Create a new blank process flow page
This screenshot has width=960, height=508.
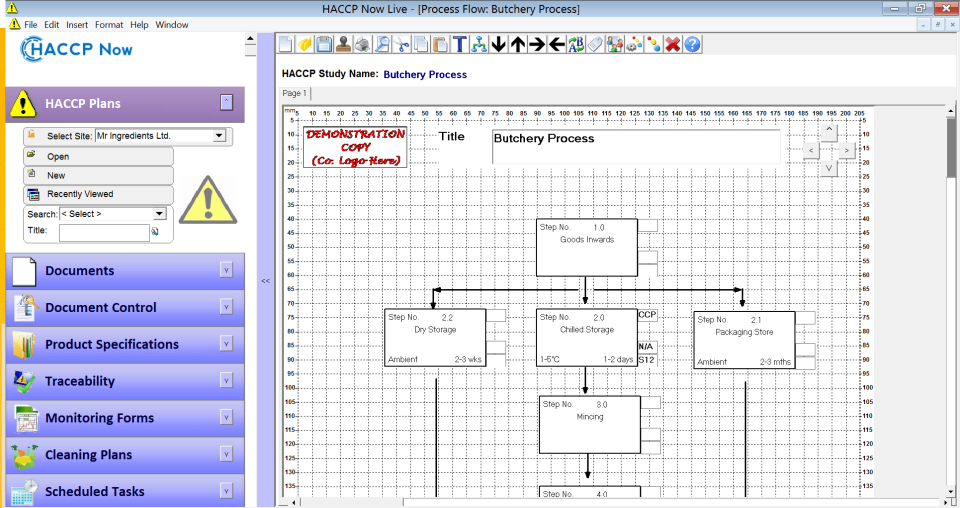pyautogui.click(x=286, y=44)
